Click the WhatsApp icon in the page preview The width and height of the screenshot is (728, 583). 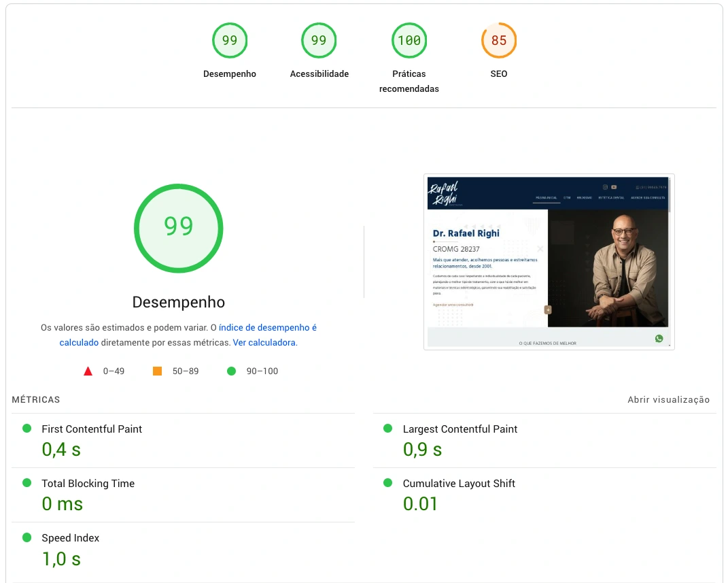[659, 338]
